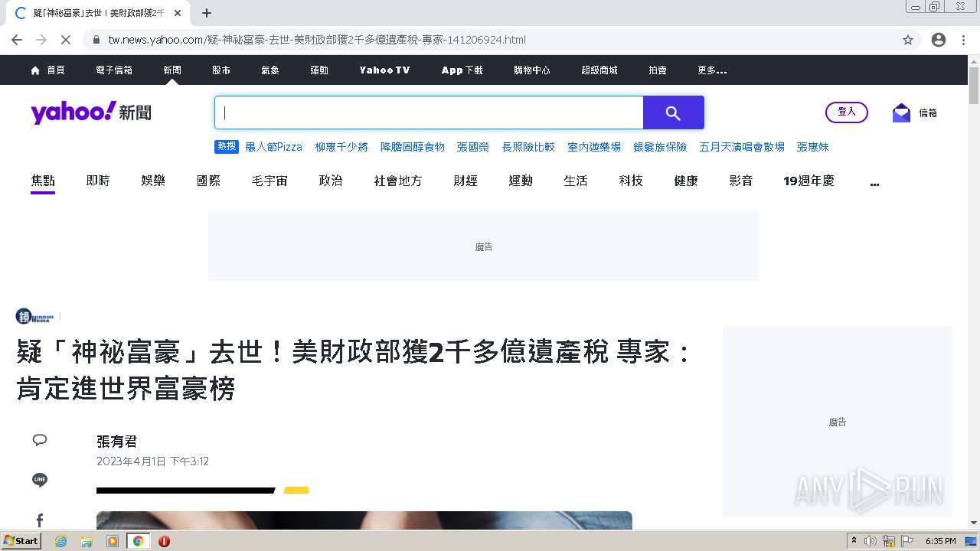Click the home icon in top bar

tap(35, 70)
